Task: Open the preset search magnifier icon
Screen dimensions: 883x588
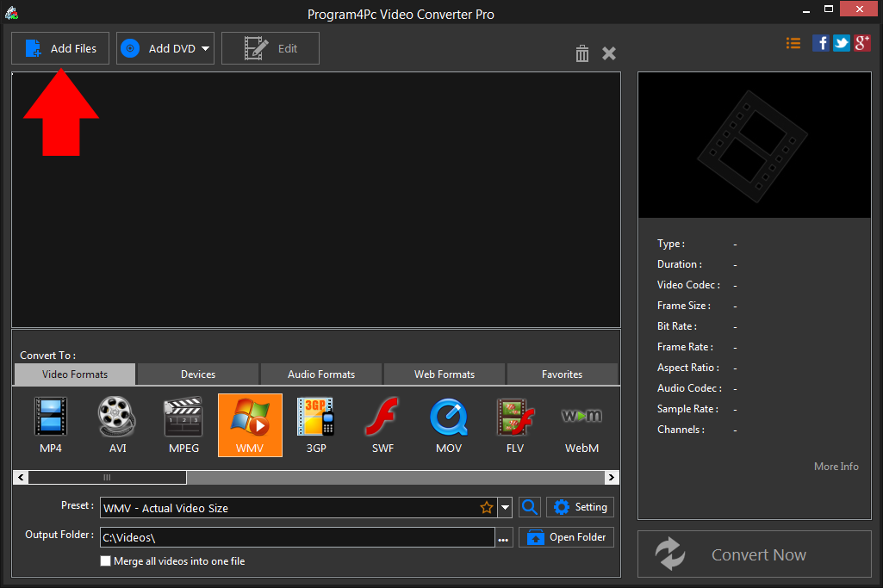Action: tap(529, 507)
